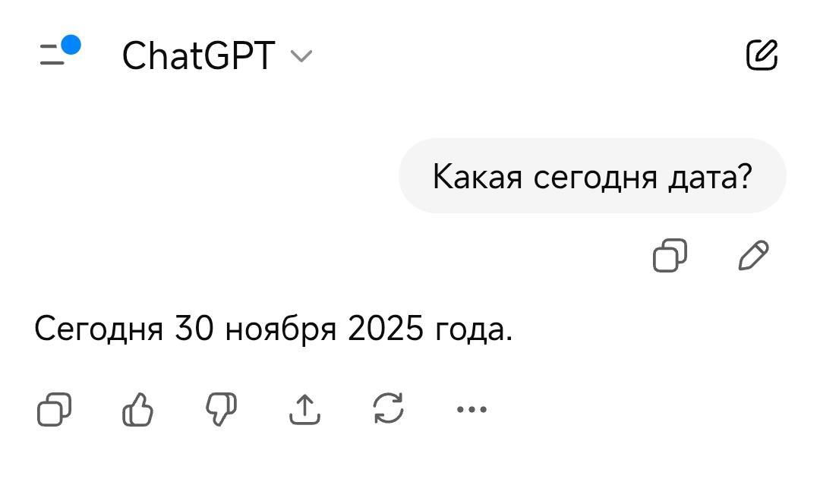Click '2025' in the assistant's response

coord(385,329)
